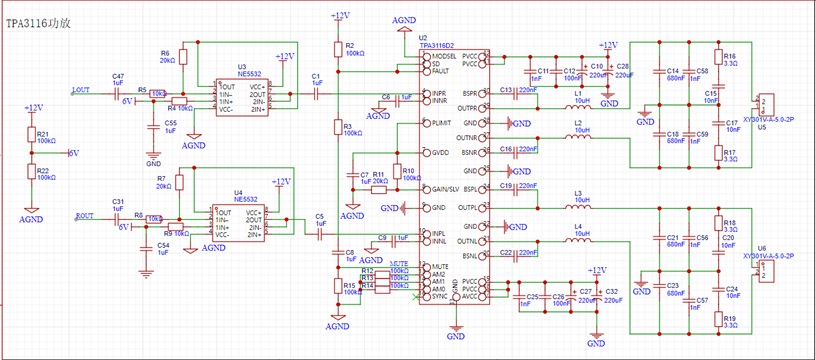Click the LOUT net label

coord(81,89)
